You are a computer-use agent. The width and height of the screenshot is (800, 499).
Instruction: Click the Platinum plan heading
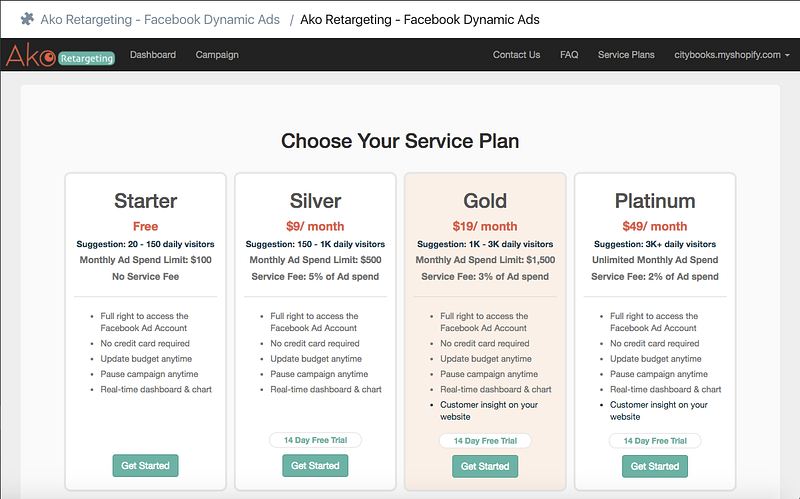click(x=655, y=201)
